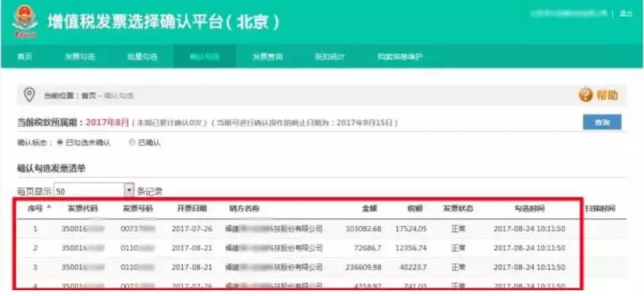Image resolution: width=644 pixels, height=296 pixels.
Task: Click row 1 selection time 2017-08-24 10:11:50
Action: pyautogui.click(x=529, y=229)
